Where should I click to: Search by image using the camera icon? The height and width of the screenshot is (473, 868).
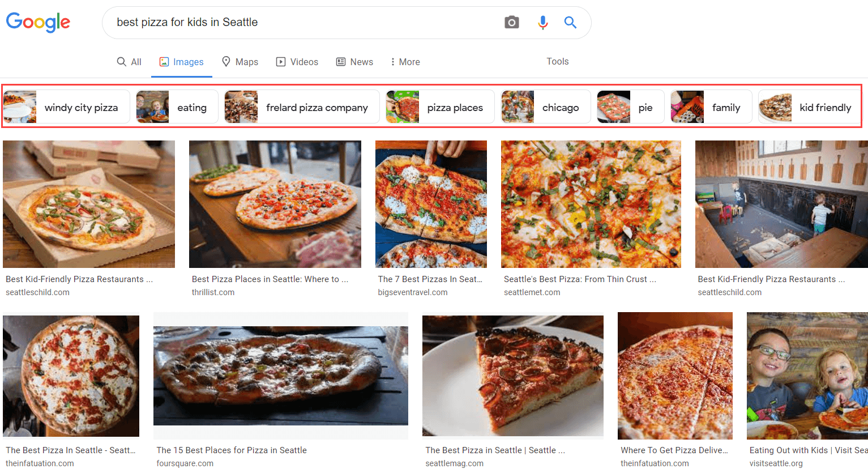(x=511, y=23)
